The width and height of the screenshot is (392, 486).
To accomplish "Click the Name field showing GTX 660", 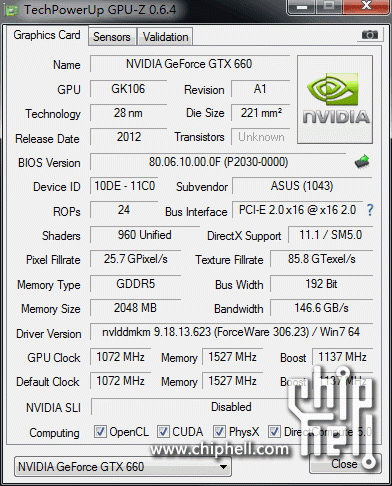I will click(x=190, y=64).
